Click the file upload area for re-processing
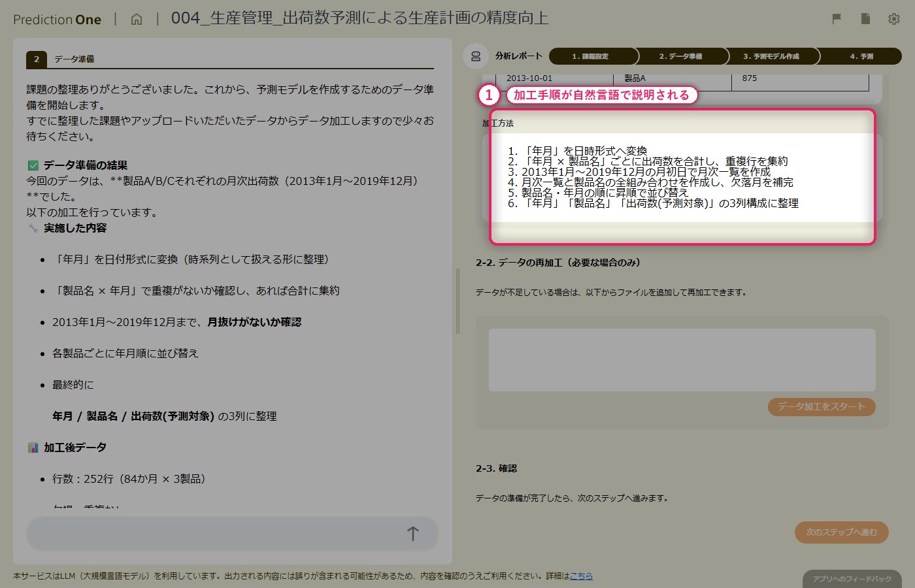This screenshot has height=588, width=915. coord(682,360)
